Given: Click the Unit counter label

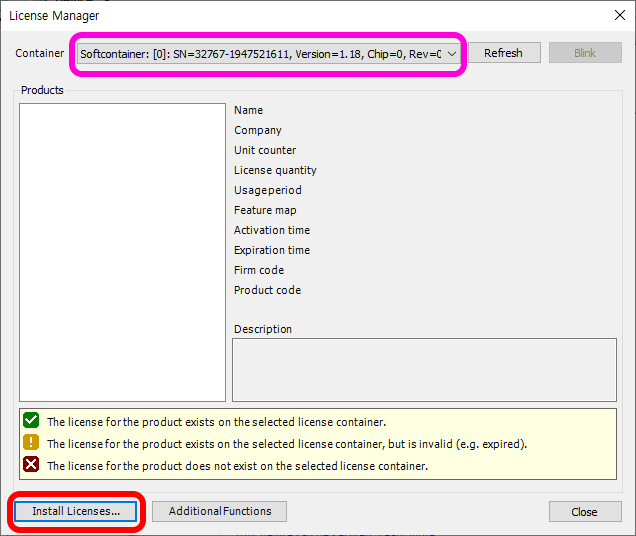Looking at the screenshot, I should coord(265,150).
